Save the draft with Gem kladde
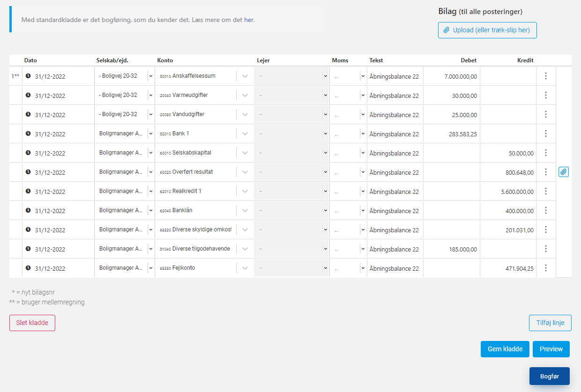The height and width of the screenshot is (392, 581). tap(505, 349)
